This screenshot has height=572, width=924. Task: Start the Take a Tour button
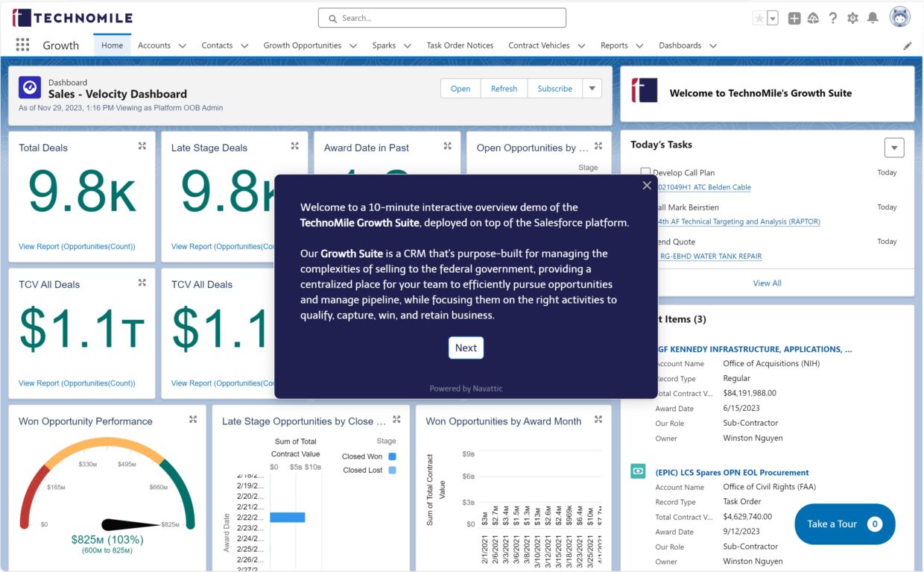(x=844, y=524)
